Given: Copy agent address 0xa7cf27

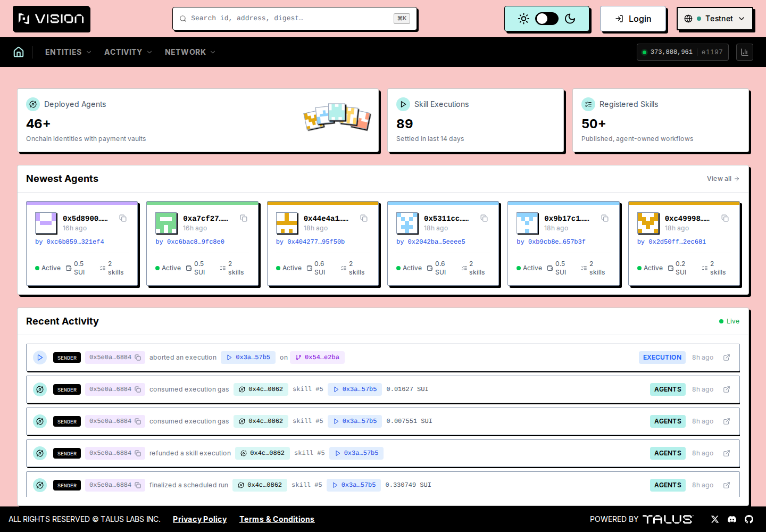Looking at the screenshot, I should point(244,218).
